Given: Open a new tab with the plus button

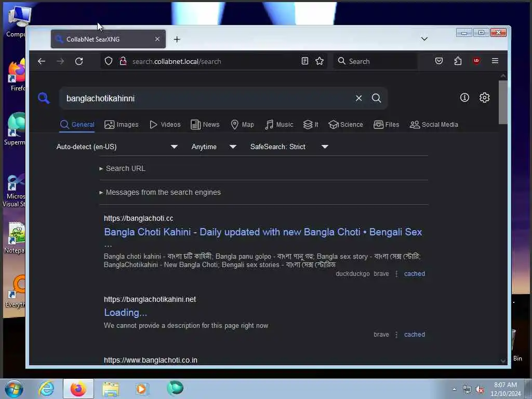Looking at the screenshot, I should [x=177, y=39].
